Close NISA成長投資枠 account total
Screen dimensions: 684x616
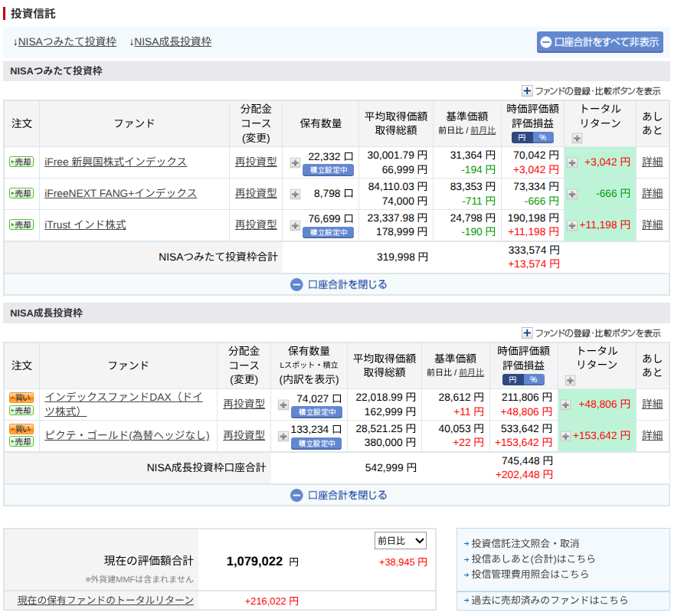339,496
